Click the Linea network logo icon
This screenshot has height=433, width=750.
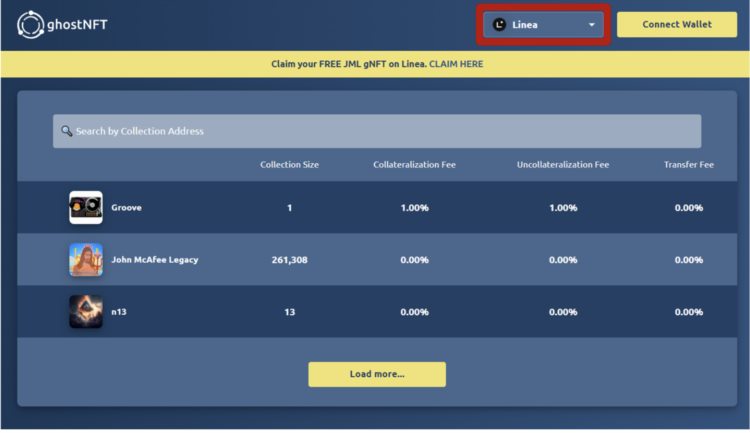(500, 25)
